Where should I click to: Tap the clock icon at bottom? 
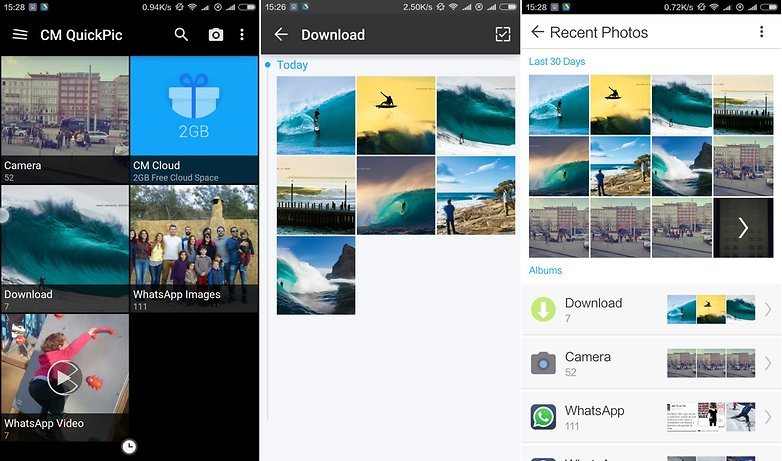coord(129,446)
